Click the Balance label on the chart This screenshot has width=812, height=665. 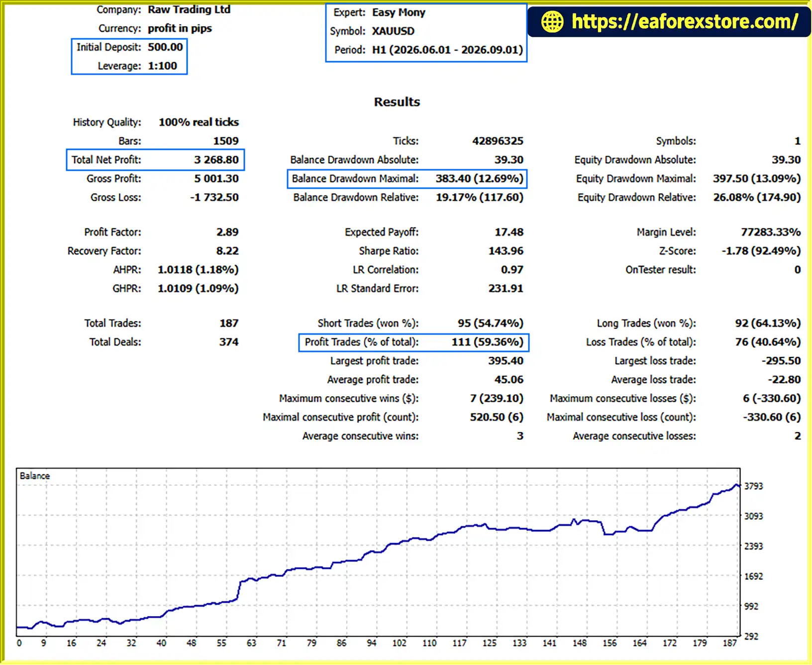click(35, 476)
